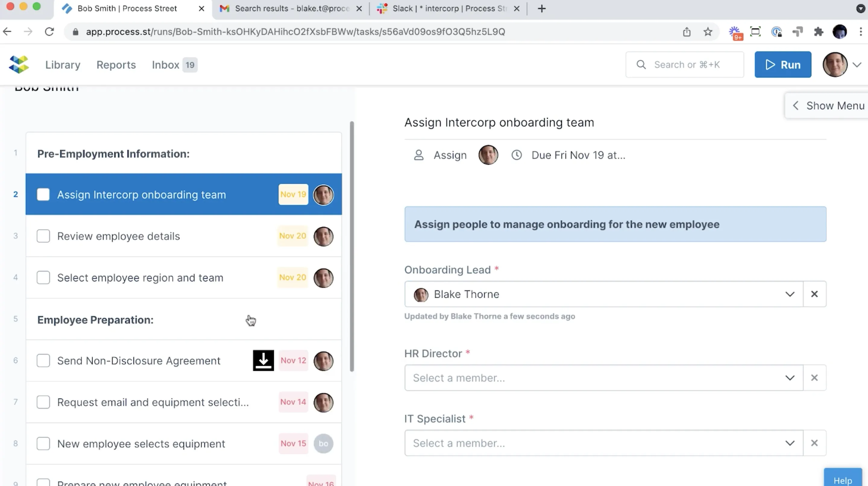Image resolution: width=868 pixels, height=486 pixels.
Task: Open Chrome three-dot menu
Action: click(x=860, y=32)
